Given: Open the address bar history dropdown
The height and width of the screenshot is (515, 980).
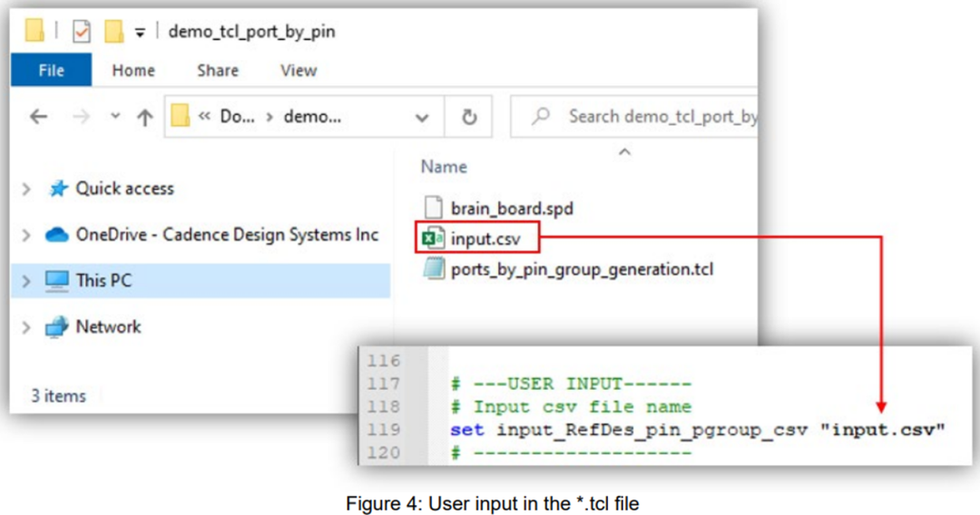Looking at the screenshot, I should click(422, 117).
